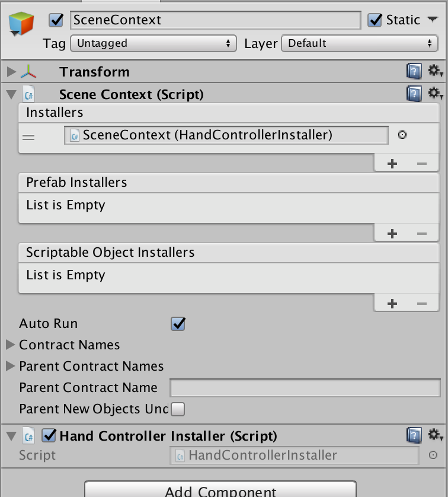The width and height of the screenshot is (448, 497).
Task: Add item to Prefab Installers list
Action: tap(392, 234)
